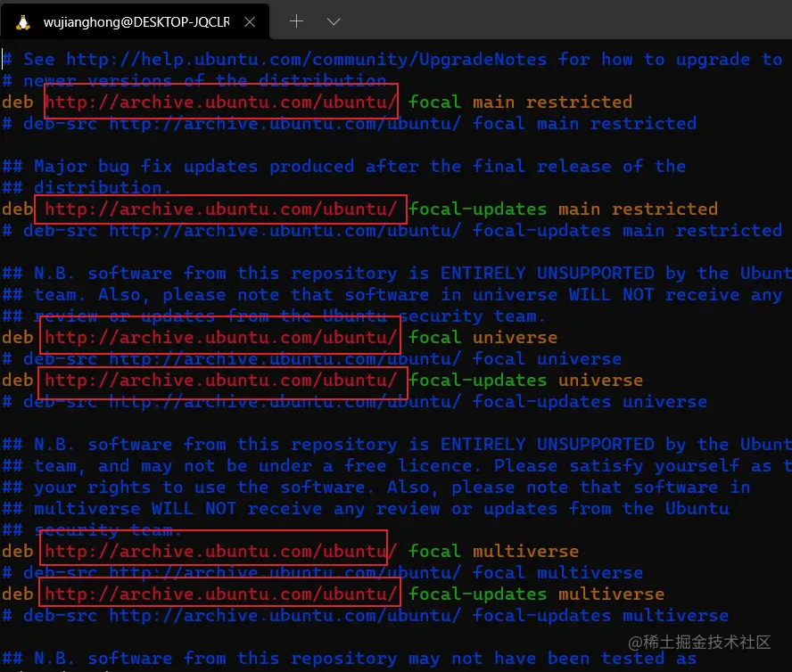Click the 'multiverse WILL NOT receive' comment line
Image resolution: width=792 pixels, height=672 pixels.
pos(366,508)
